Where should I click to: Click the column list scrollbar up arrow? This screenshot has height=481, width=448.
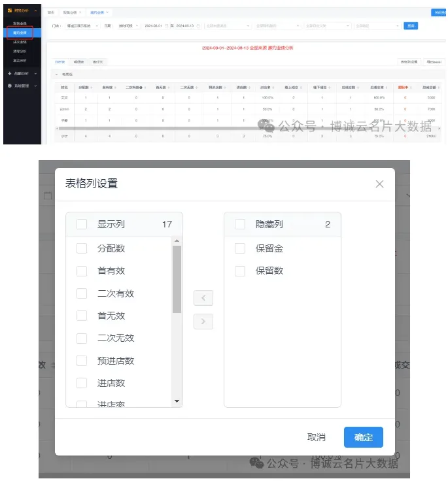point(177,241)
